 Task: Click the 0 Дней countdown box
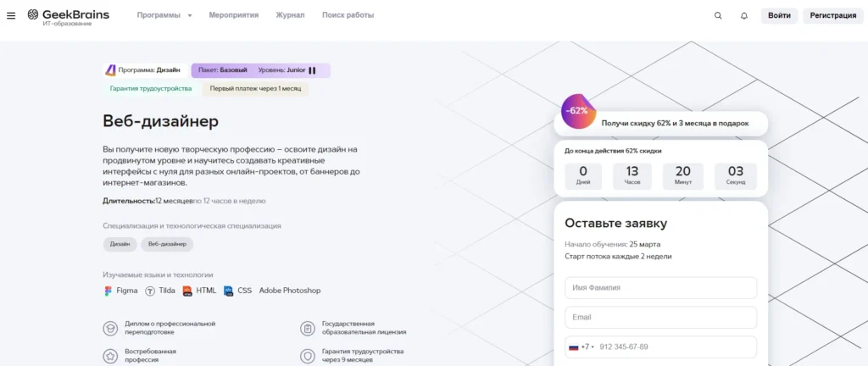[583, 176]
